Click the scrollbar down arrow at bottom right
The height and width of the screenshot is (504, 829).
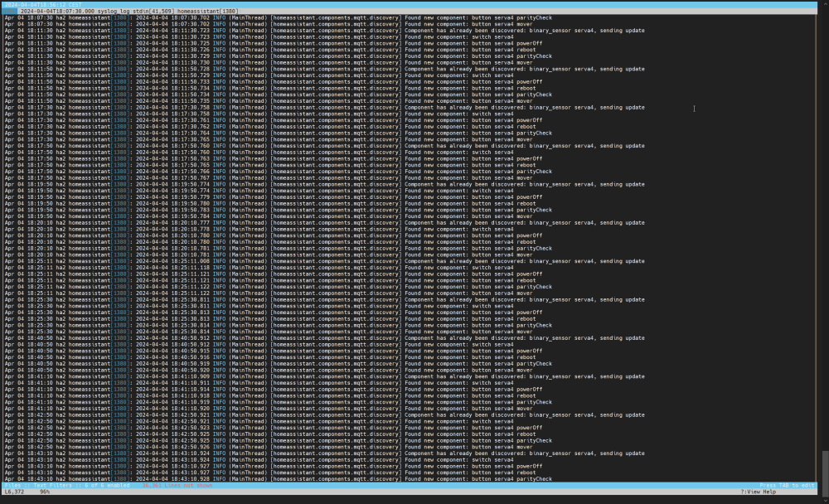click(825, 501)
